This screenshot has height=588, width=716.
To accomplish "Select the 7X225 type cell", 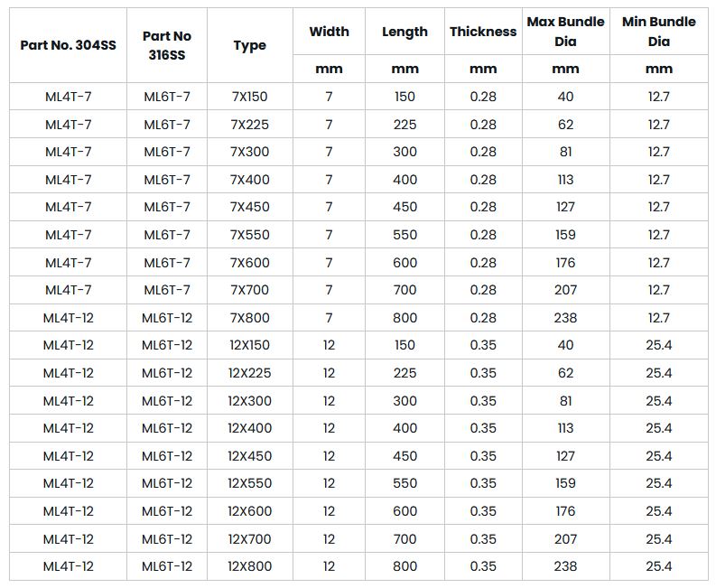I will pyautogui.click(x=249, y=125).
